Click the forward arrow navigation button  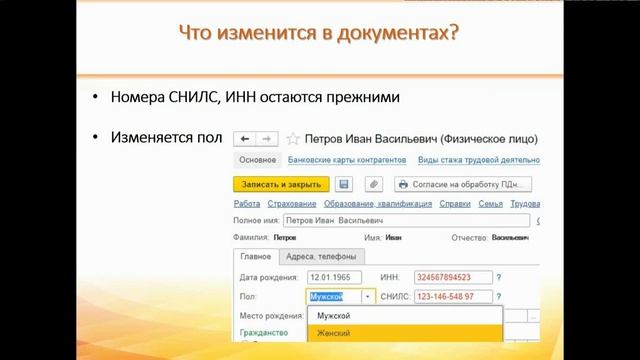click(267, 139)
